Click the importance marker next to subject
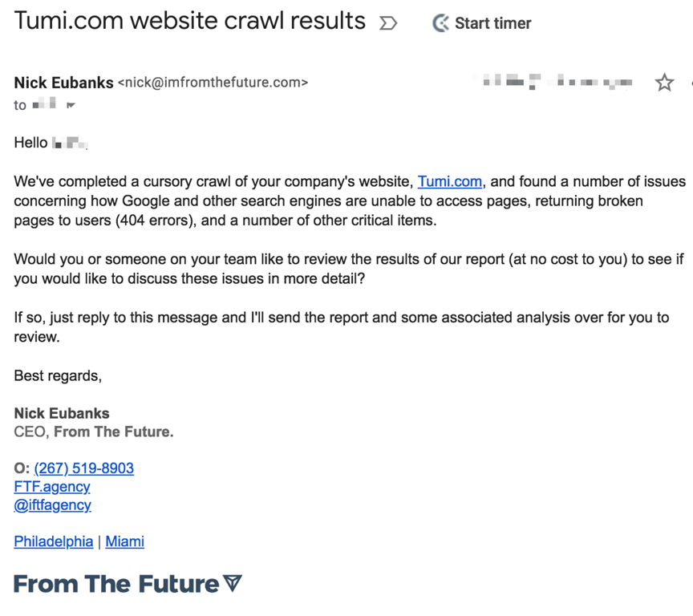 pyautogui.click(x=388, y=23)
